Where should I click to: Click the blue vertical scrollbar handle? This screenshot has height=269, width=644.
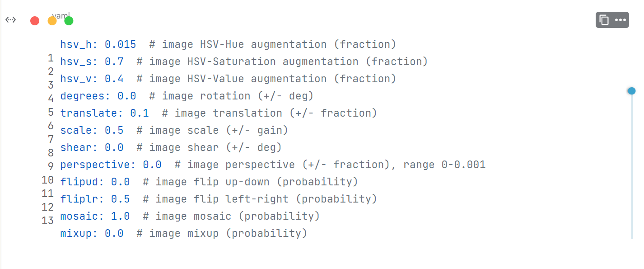(631, 91)
